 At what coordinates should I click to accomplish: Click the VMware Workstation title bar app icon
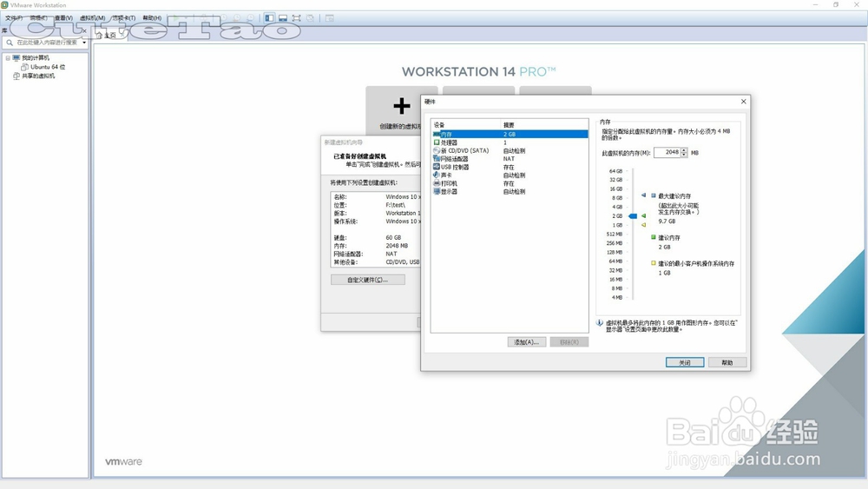[x=4, y=4]
